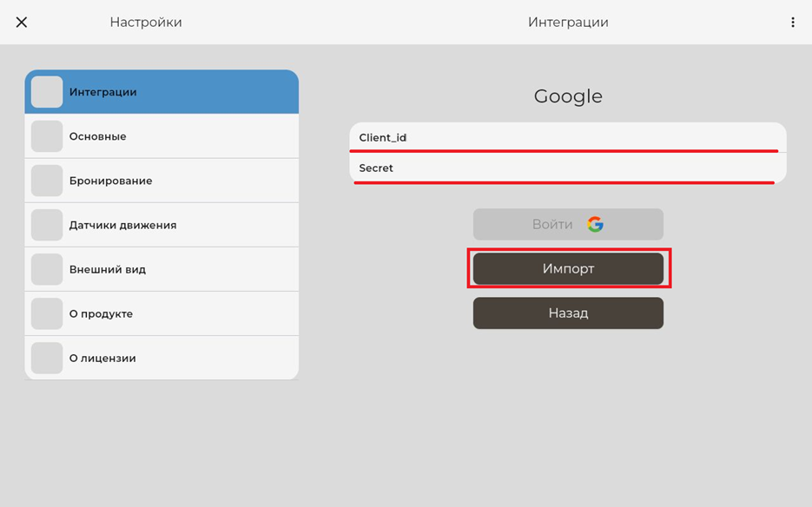
Task: Click the placeholder icon beside Интеграции
Action: tap(47, 92)
